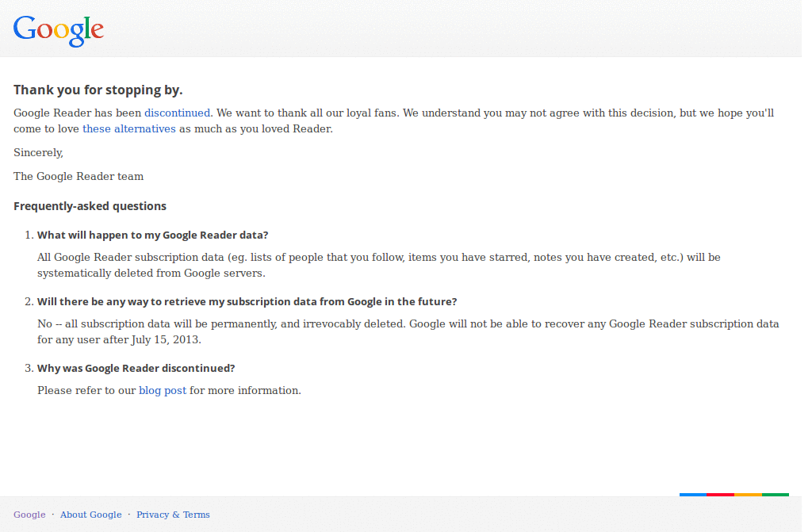
Task: Open the 'blog post' link
Action: 163,390
